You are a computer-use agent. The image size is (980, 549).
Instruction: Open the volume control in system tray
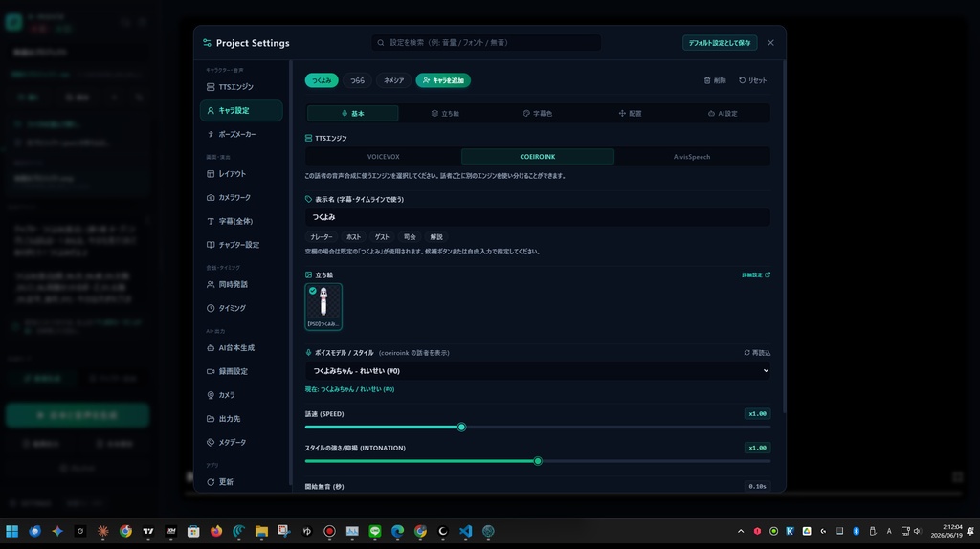pyautogui.click(x=918, y=532)
